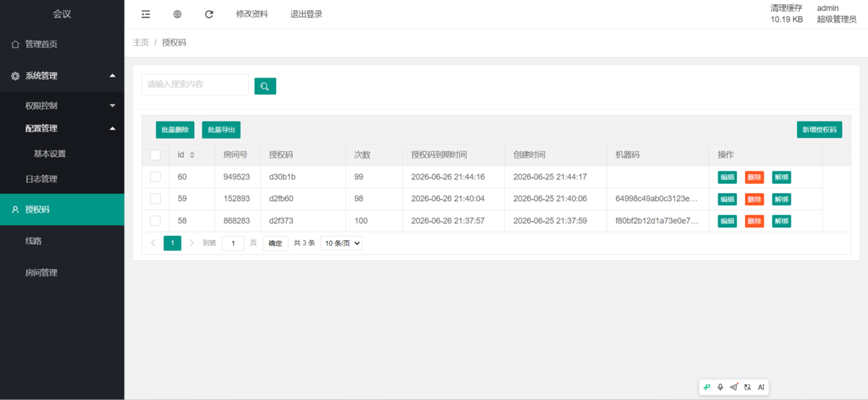Open the 10 条/页 page size dropdown
This screenshot has width=868, height=400.
pyautogui.click(x=341, y=243)
